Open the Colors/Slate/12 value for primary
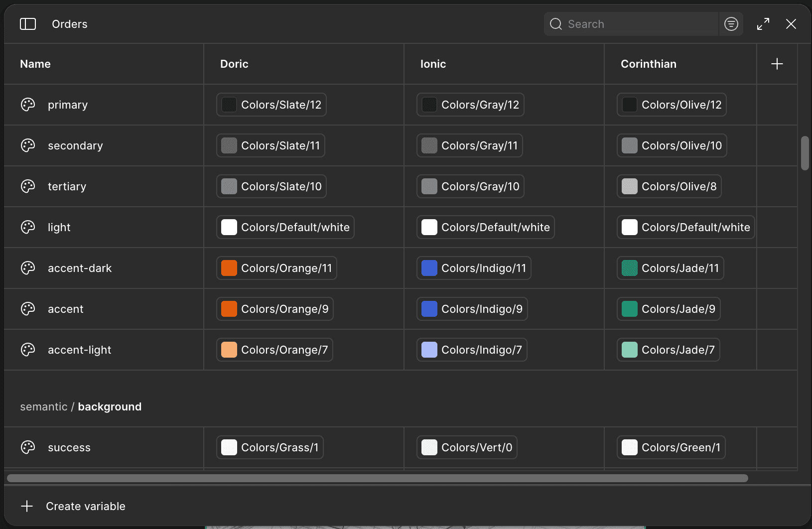Image resolution: width=812 pixels, height=529 pixels. click(x=271, y=105)
